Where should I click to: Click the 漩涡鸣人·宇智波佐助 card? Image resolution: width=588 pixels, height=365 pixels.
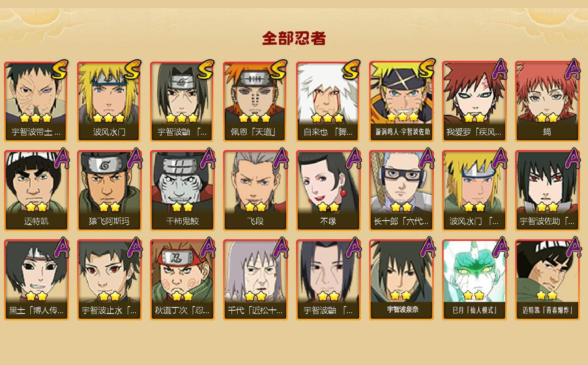click(401, 101)
